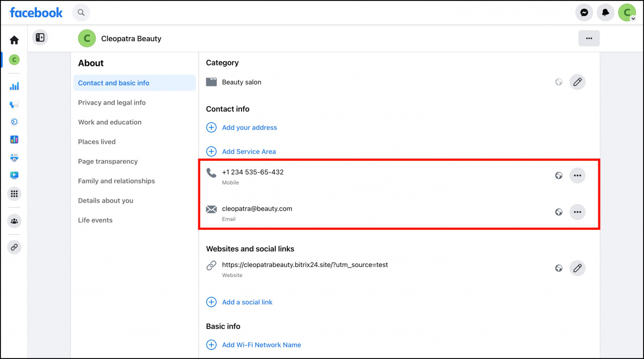
Task: Click the Cleopatra Beauty page name
Action: (131, 39)
